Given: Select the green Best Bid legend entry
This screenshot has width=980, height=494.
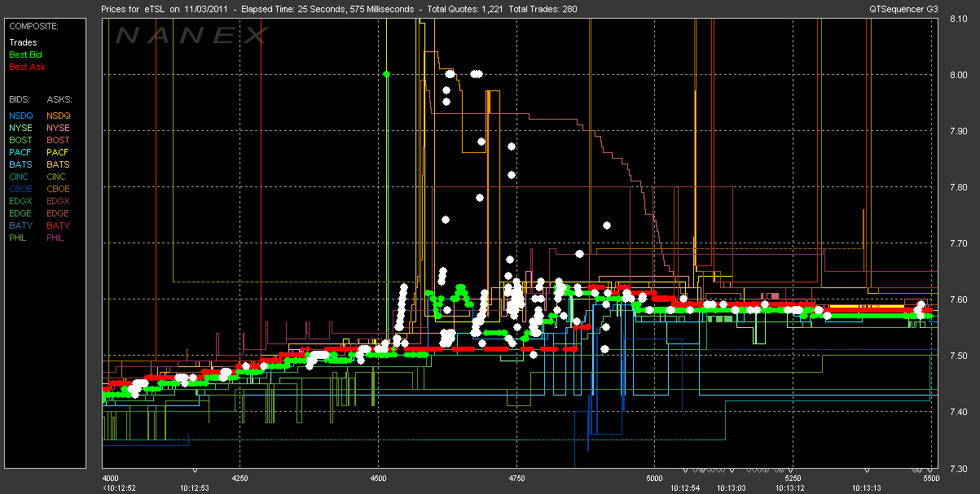Looking at the screenshot, I should (25, 55).
